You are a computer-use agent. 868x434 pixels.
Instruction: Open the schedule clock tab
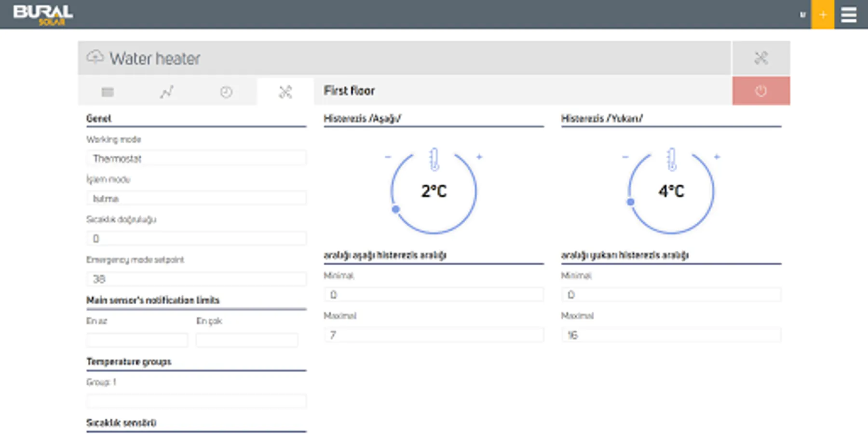(x=226, y=92)
